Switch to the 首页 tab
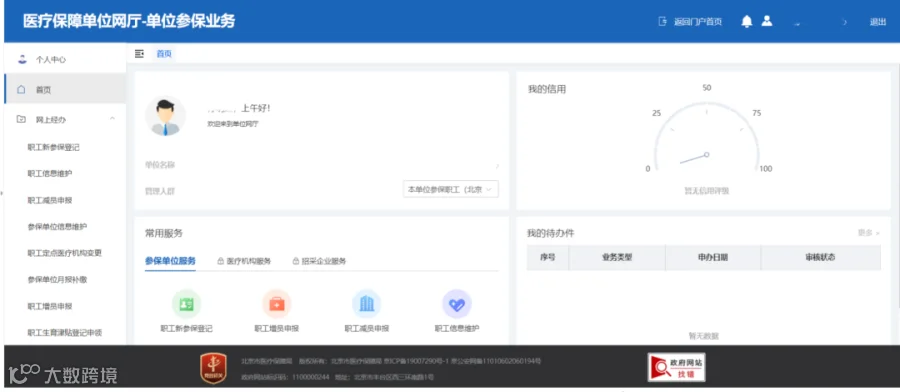This screenshot has height=392, width=900. tap(164, 53)
